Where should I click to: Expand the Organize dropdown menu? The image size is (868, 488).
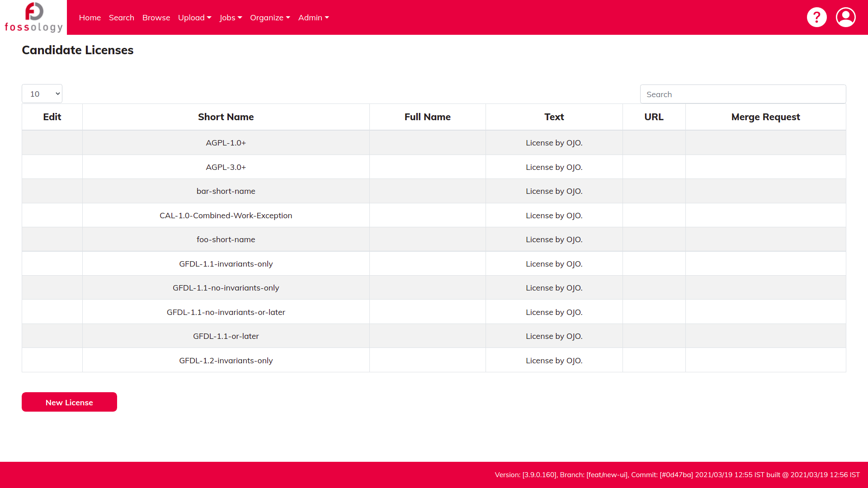pyautogui.click(x=270, y=18)
